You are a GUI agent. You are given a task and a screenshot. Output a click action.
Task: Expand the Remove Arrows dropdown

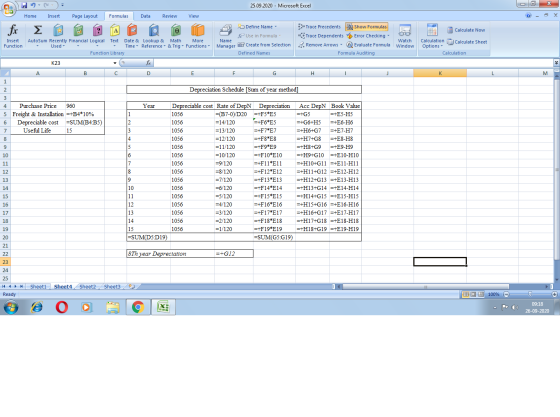[x=341, y=45]
